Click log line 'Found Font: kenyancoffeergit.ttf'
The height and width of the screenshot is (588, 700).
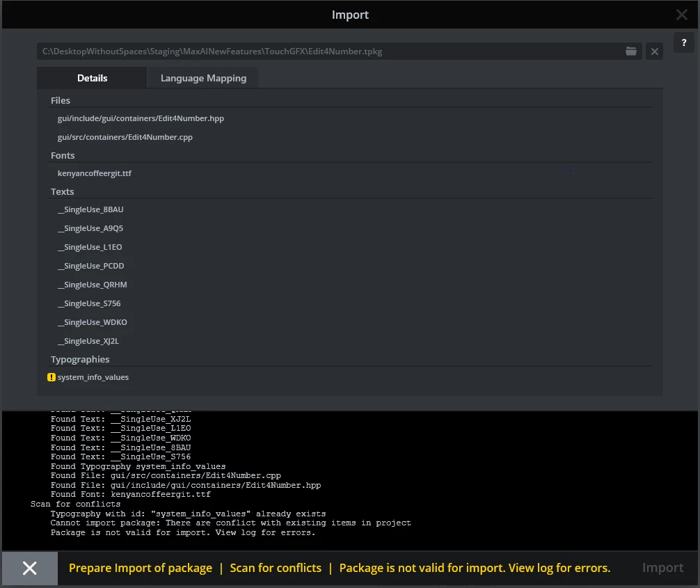click(130, 494)
